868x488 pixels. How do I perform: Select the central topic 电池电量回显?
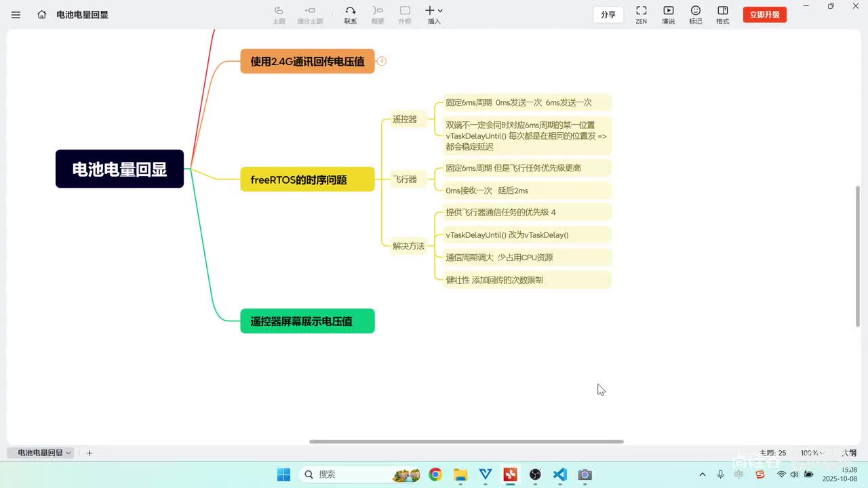[x=119, y=169]
